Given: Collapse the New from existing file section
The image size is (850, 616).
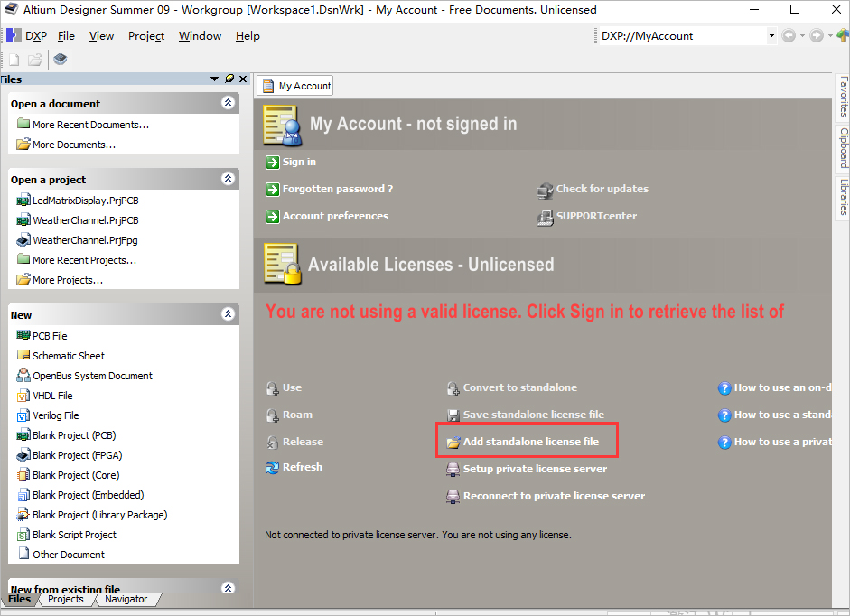Looking at the screenshot, I should [229, 588].
